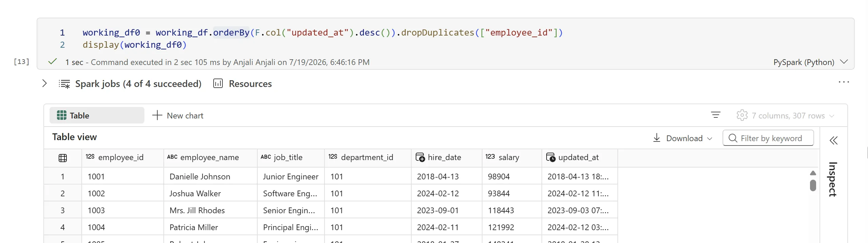Click cell Patricia Miller

point(210,227)
